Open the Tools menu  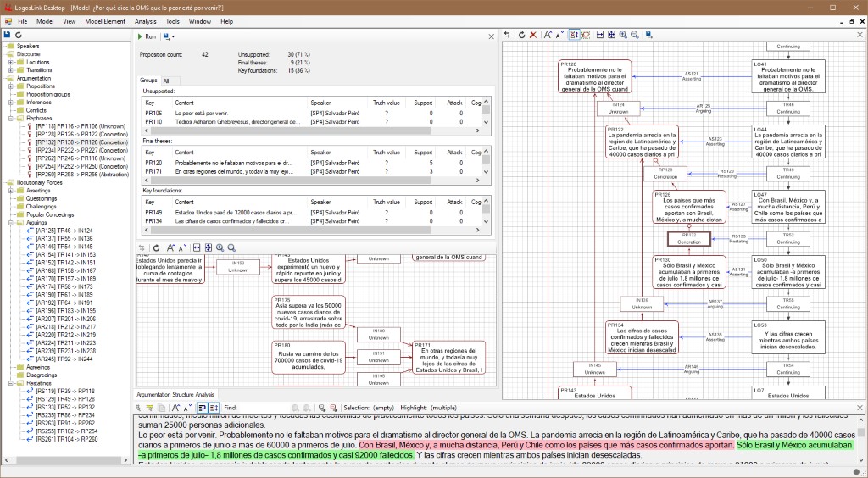[173, 21]
